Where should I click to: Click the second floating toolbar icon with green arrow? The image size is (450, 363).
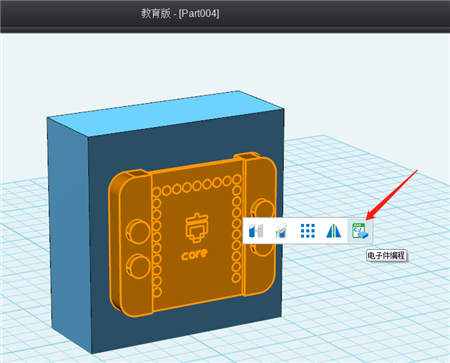pyautogui.click(x=281, y=231)
